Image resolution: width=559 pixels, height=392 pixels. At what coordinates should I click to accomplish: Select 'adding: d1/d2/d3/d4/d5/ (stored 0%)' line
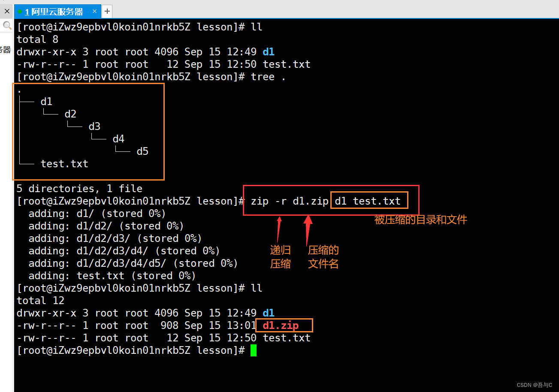pos(133,263)
